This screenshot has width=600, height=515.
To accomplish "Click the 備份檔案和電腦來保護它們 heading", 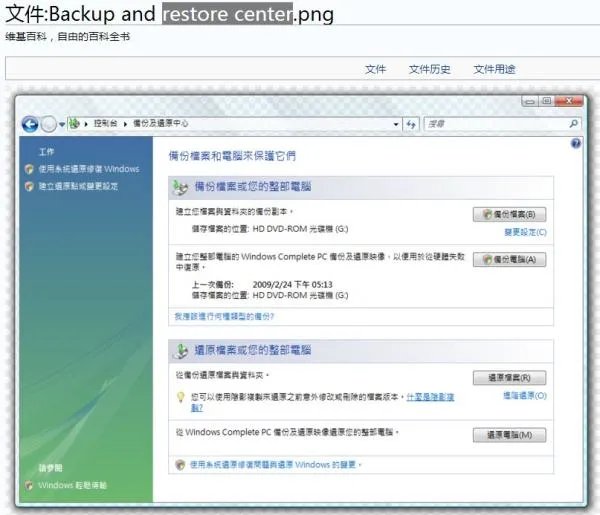I will point(232,156).
